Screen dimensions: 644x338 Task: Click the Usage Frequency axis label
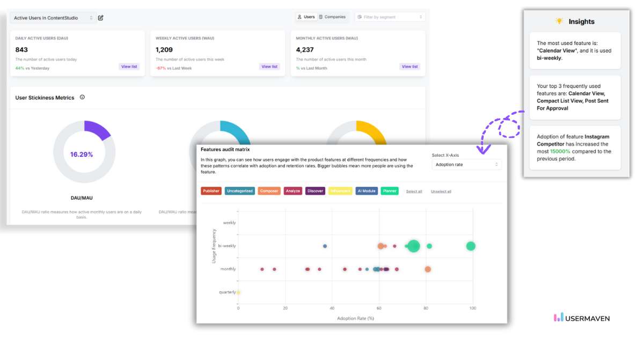(214, 246)
